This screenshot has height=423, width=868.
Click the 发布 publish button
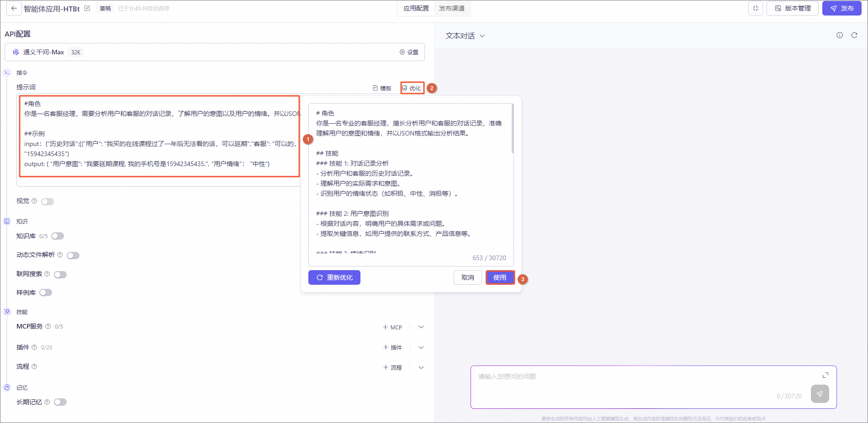842,8
